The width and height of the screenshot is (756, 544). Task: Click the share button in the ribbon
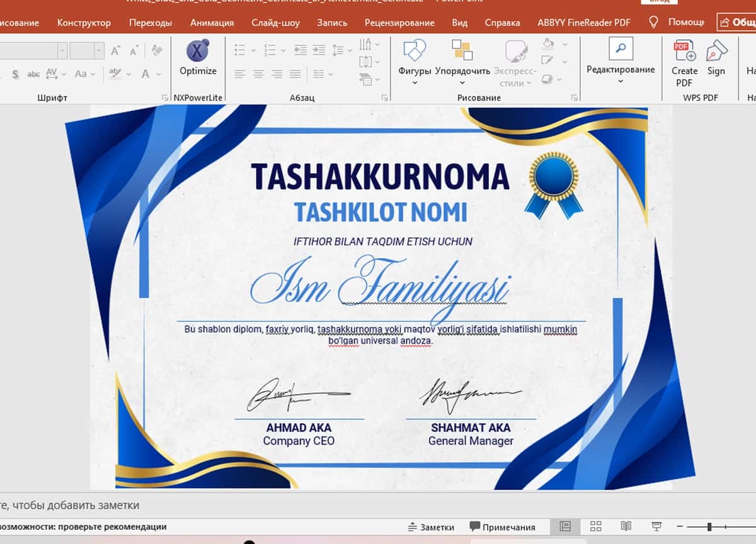pyautogui.click(x=736, y=23)
